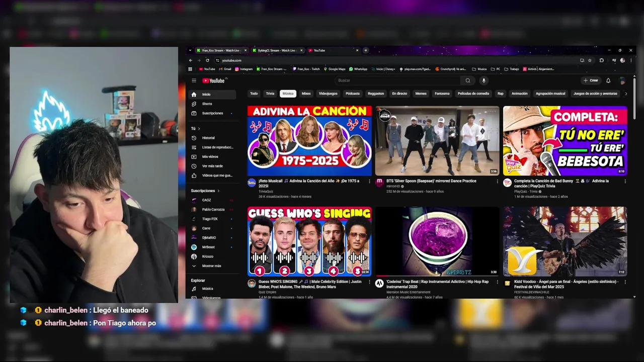Open Listas de reproducción in the sidebar
This screenshot has width=644, height=362.
tap(213, 147)
